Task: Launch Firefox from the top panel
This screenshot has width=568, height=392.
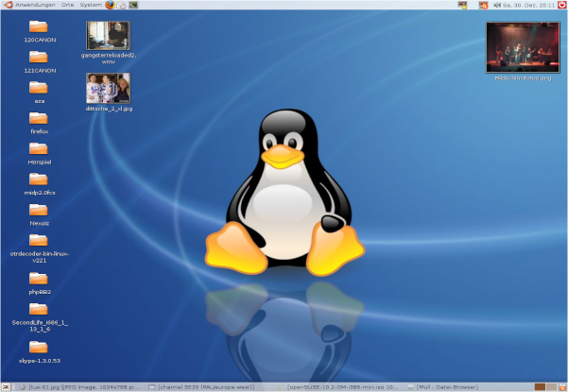Action: pyautogui.click(x=111, y=5)
